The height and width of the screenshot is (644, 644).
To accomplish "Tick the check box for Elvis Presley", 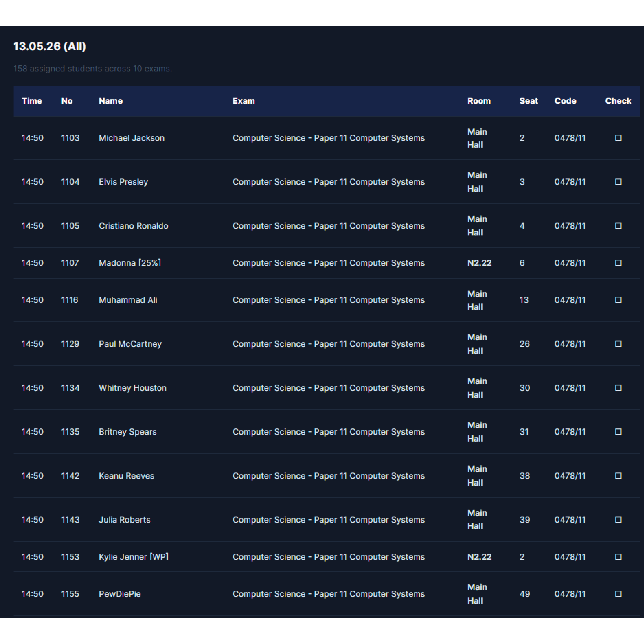I will click(618, 182).
